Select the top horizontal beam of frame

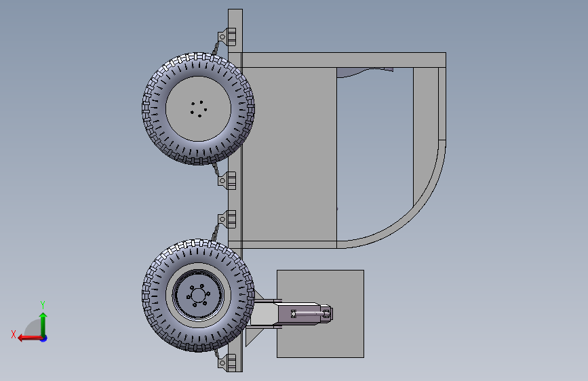coord(343,60)
